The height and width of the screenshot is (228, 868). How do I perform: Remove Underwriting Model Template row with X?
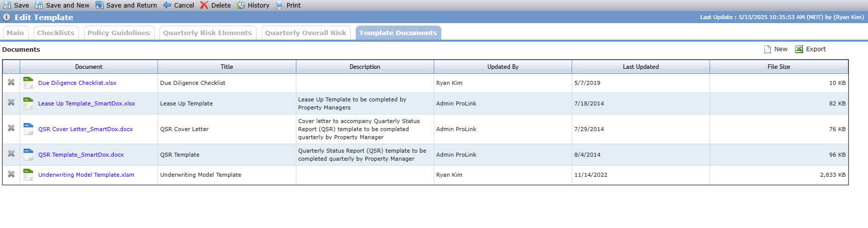click(x=11, y=174)
